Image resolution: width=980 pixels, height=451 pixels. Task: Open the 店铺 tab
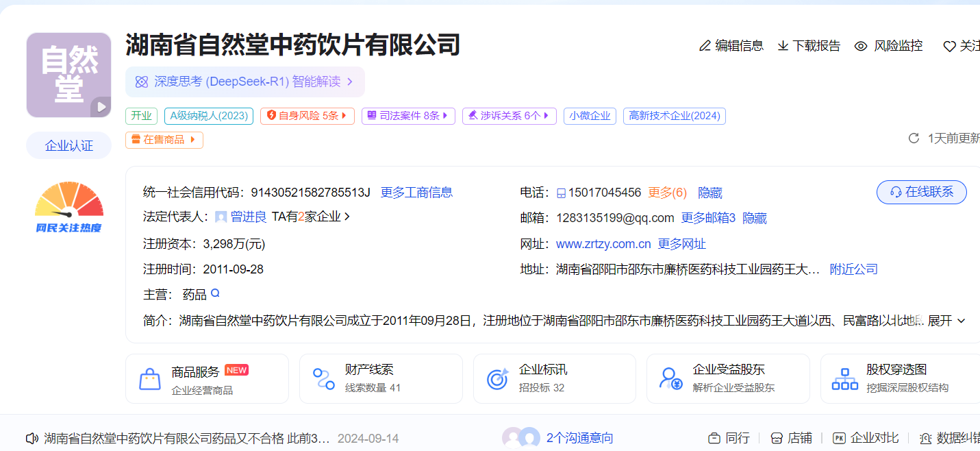(x=791, y=438)
